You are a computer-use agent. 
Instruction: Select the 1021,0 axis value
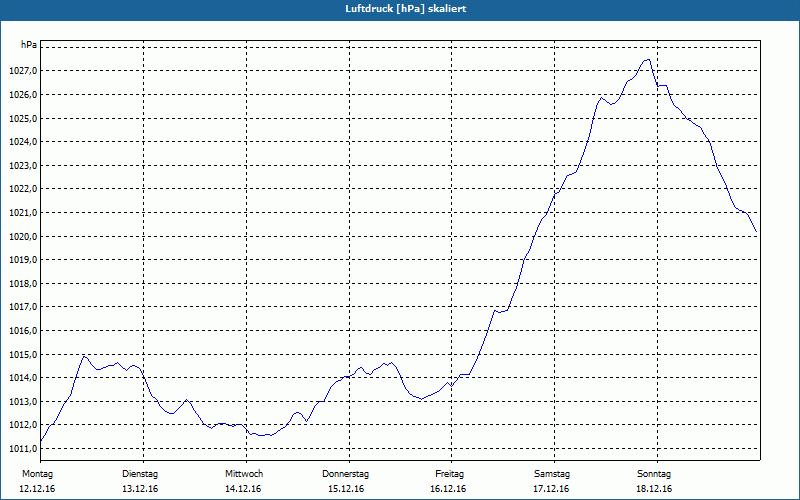tap(23, 213)
